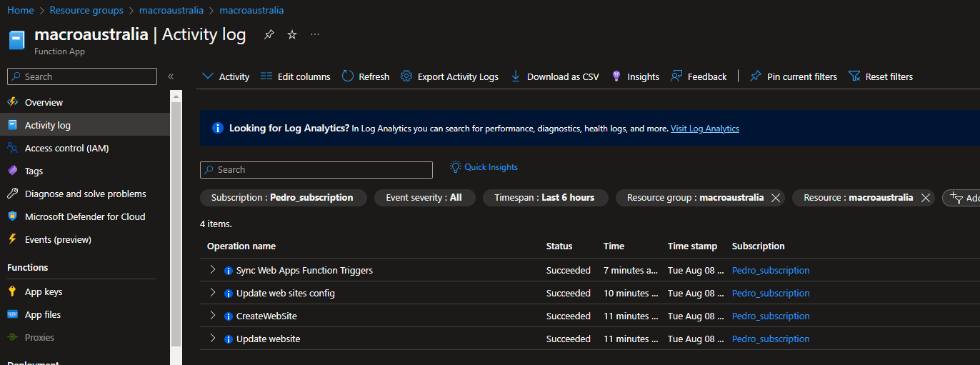Open Export Activity Logs
The image size is (980, 365).
point(449,76)
